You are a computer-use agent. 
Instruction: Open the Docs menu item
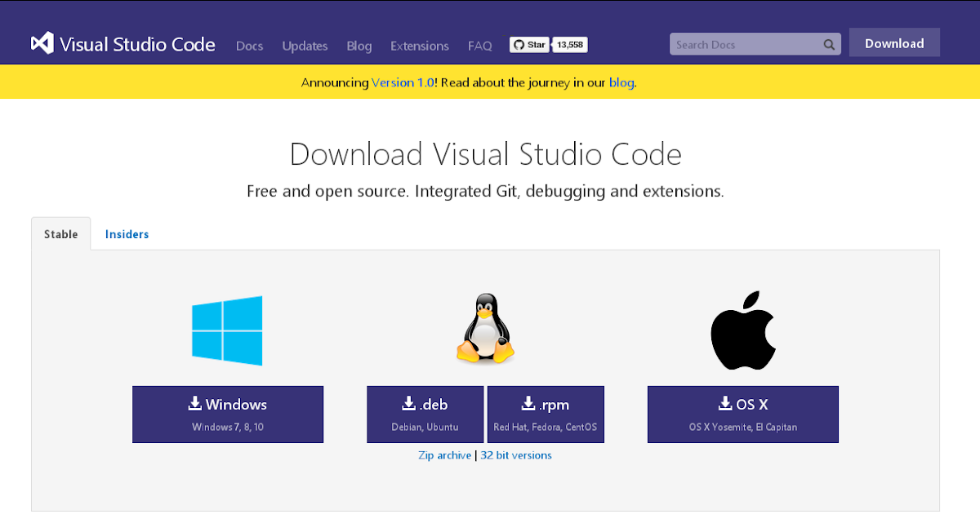coord(249,46)
